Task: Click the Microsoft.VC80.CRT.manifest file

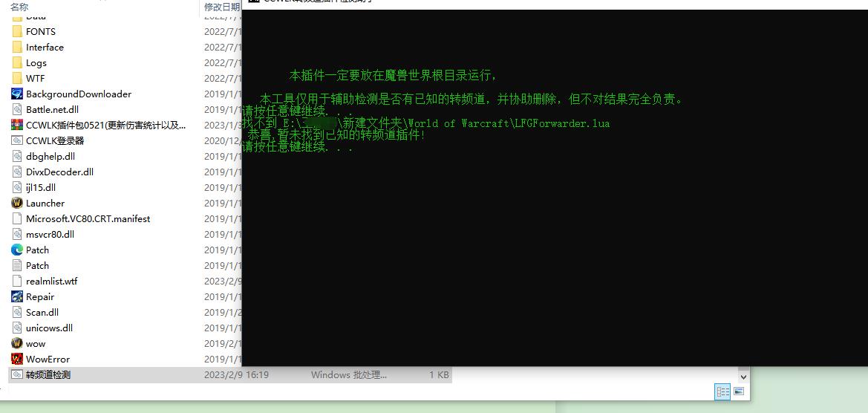Action: (x=88, y=218)
